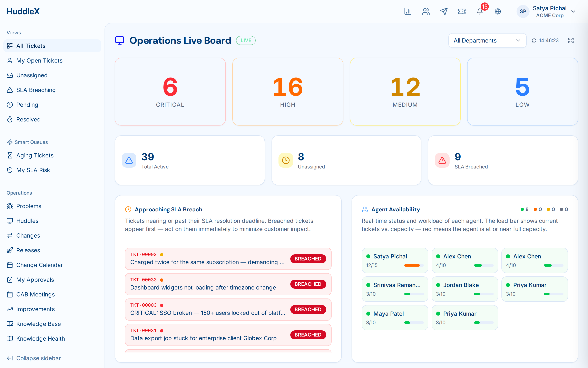
Task: Click green online agents count 8
Action: coord(525,209)
